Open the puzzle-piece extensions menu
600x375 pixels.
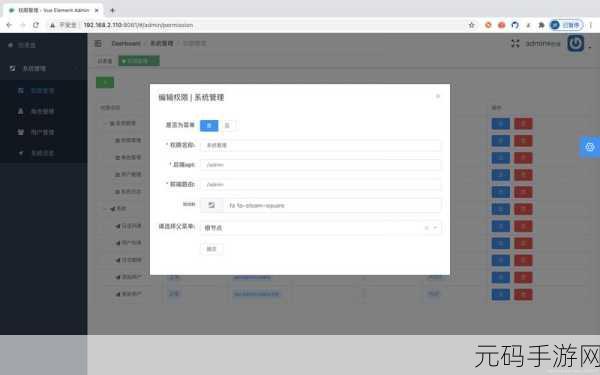coord(541,25)
